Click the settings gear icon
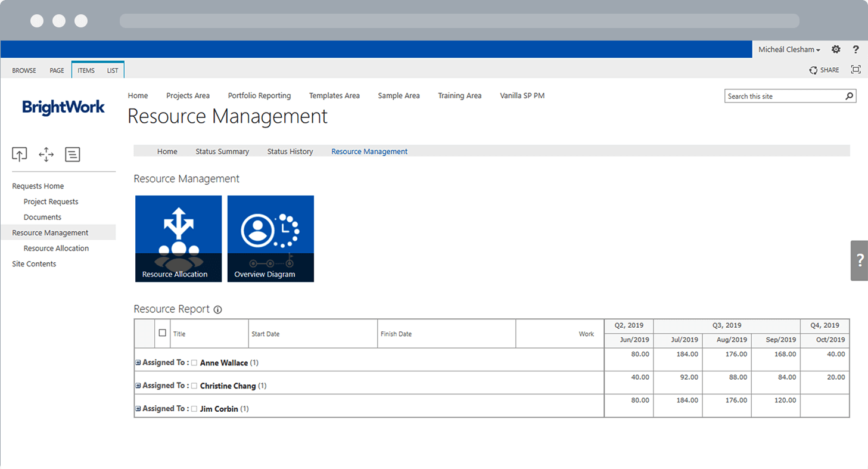 click(x=836, y=49)
